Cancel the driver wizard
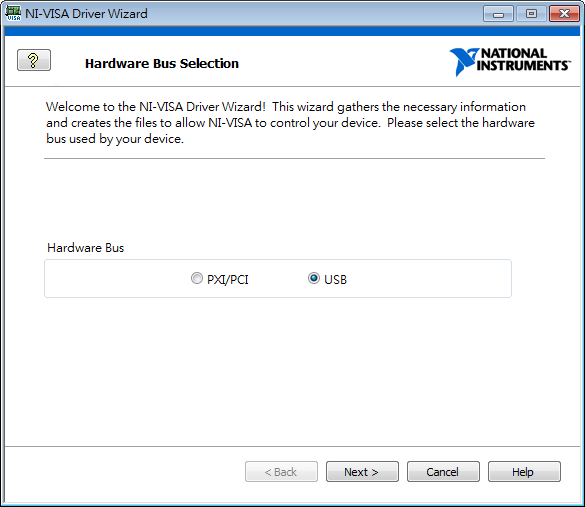The height and width of the screenshot is (507, 585). (x=443, y=472)
